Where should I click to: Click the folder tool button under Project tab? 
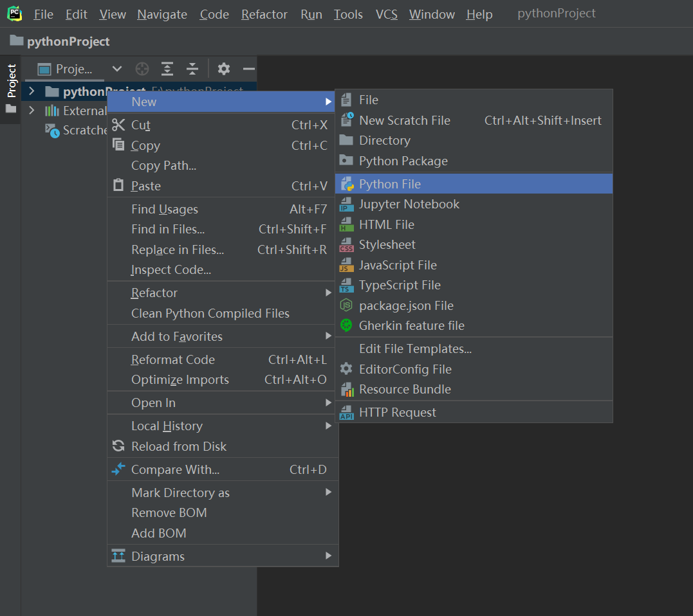click(x=11, y=109)
